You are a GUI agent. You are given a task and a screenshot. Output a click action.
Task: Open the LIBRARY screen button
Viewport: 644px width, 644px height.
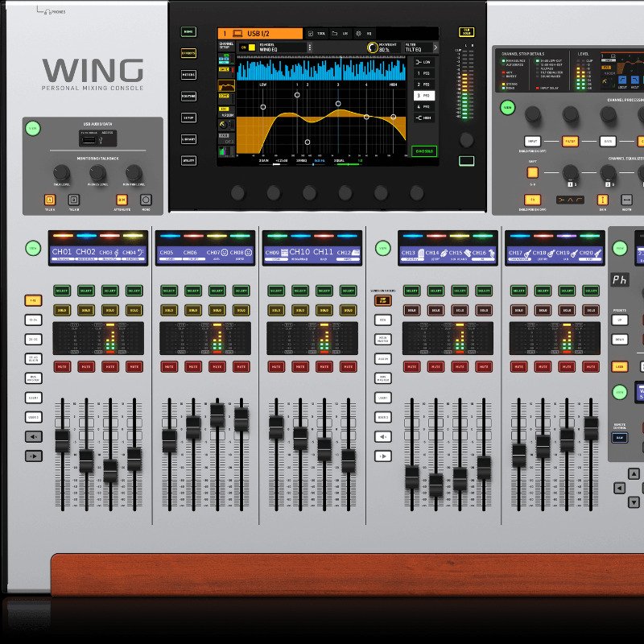point(188,138)
